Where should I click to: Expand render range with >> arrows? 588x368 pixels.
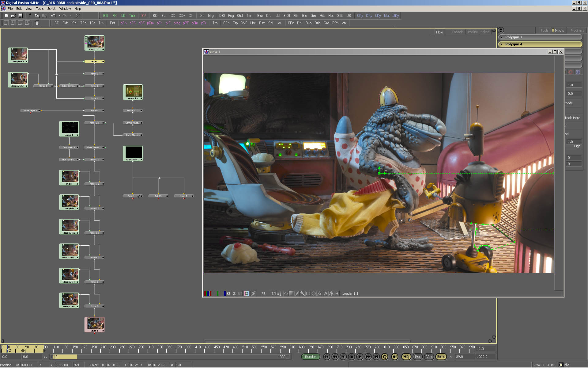[x=451, y=357]
